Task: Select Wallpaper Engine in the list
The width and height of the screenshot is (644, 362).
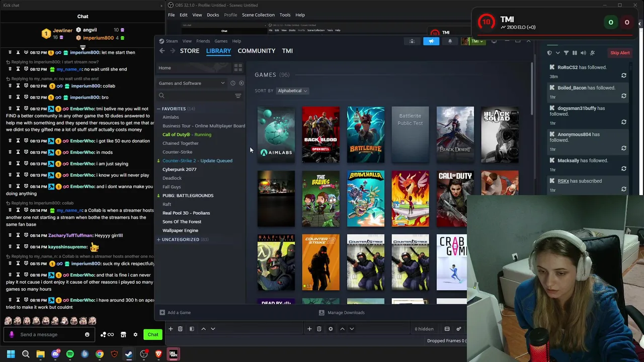Action: 180,230
